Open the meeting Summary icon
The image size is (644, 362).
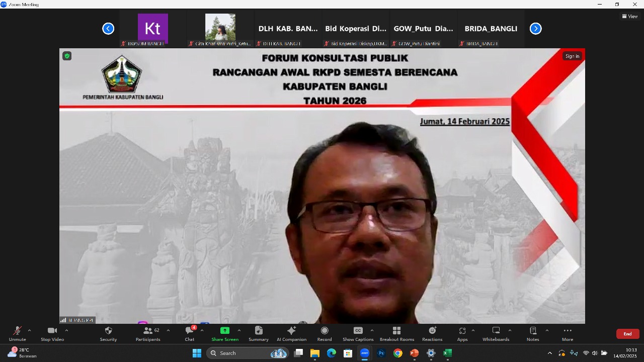pyautogui.click(x=259, y=331)
